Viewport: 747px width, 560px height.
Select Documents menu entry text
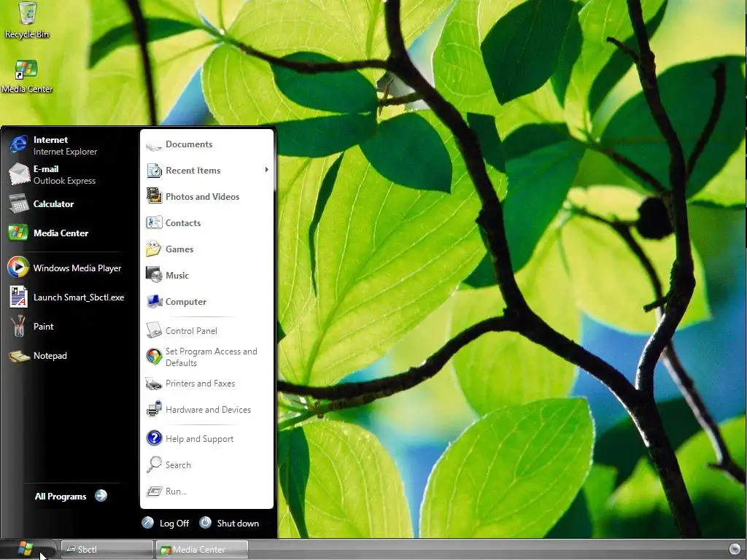point(189,144)
